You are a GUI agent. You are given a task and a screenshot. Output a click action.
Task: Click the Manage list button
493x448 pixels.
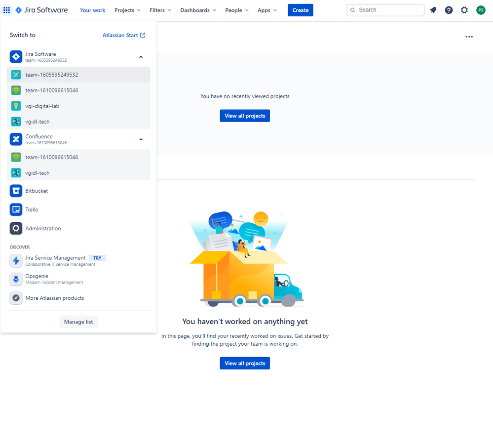(x=78, y=322)
